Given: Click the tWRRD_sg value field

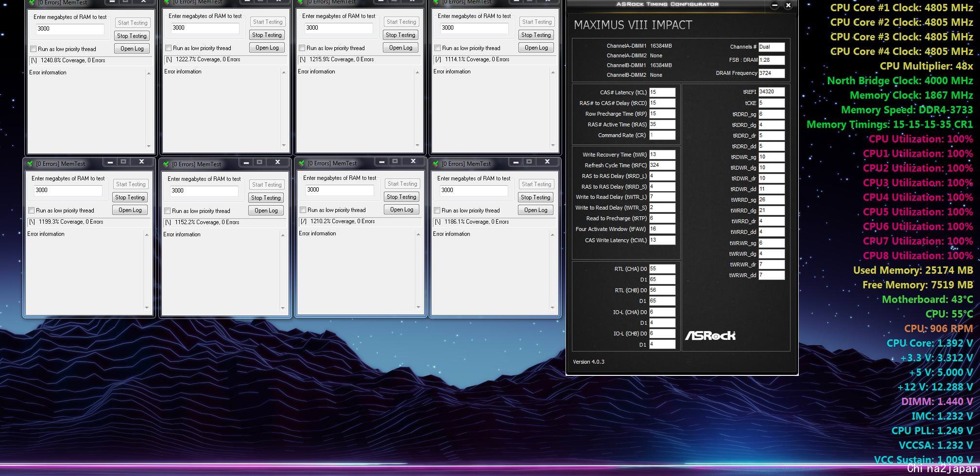Looking at the screenshot, I should pyautogui.click(x=772, y=200).
